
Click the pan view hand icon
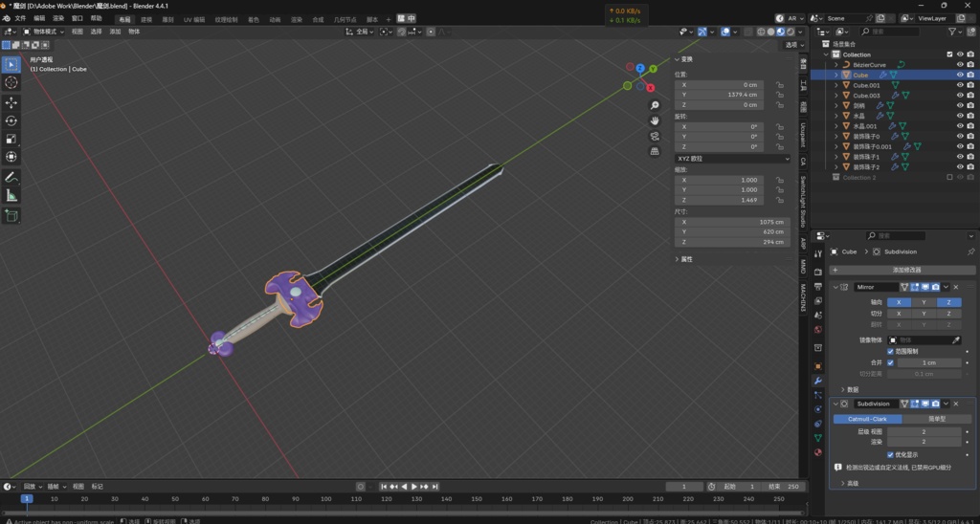point(655,120)
